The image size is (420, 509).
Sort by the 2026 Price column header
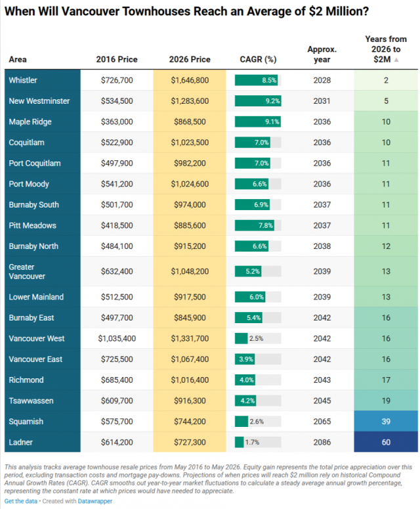190,59
